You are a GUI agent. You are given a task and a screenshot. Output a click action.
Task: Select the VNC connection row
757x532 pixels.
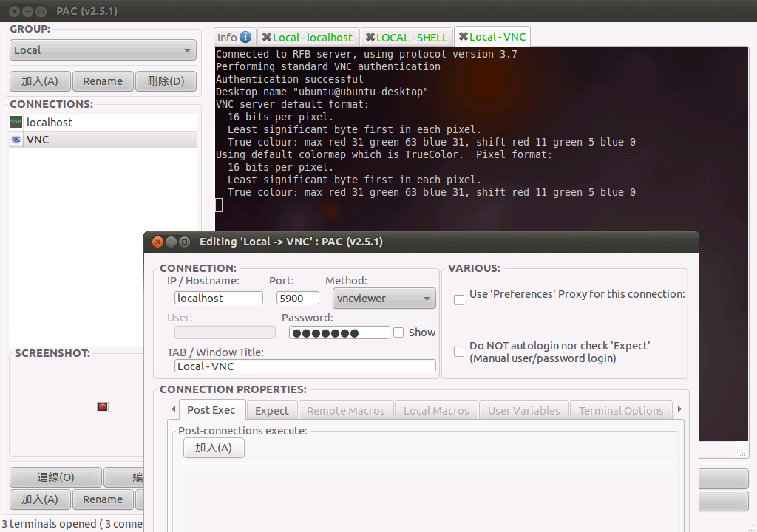103,140
